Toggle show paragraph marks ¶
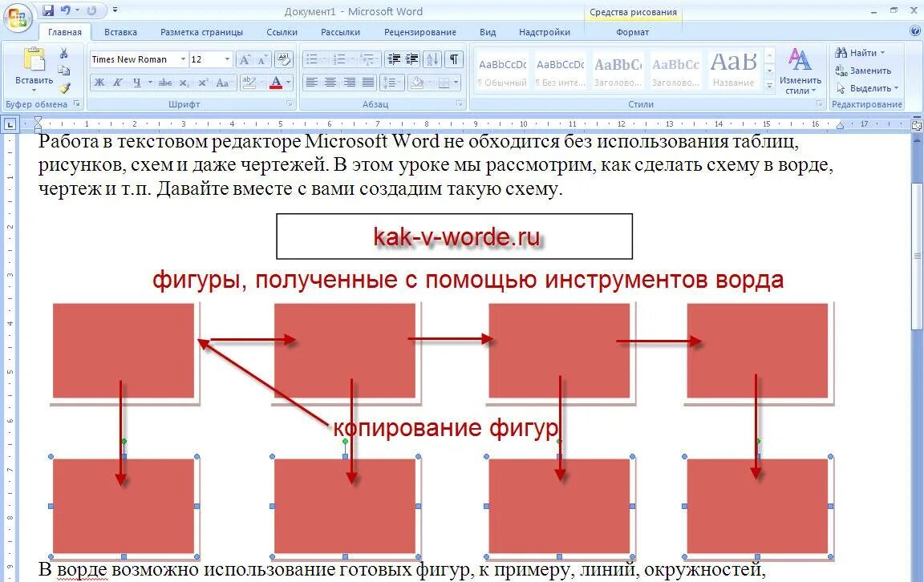The image size is (924, 582). click(454, 59)
